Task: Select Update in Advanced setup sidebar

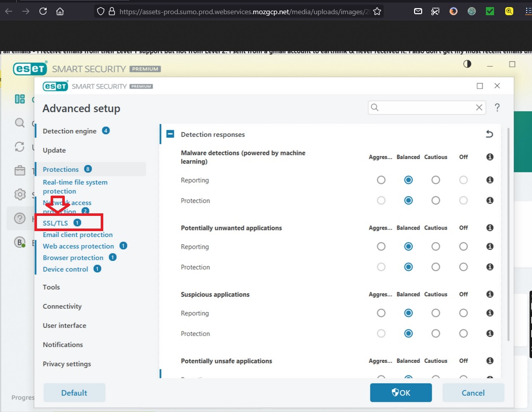Action: point(54,150)
